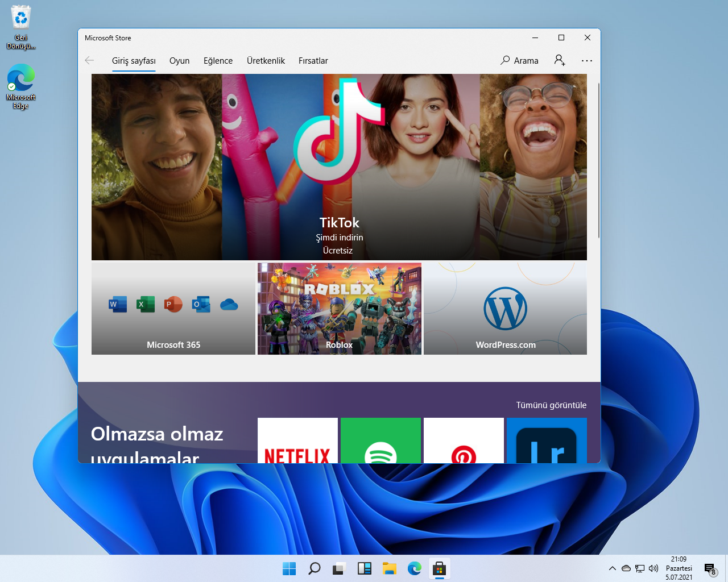Open Task View on the taskbar
The height and width of the screenshot is (582, 728).
point(339,568)
